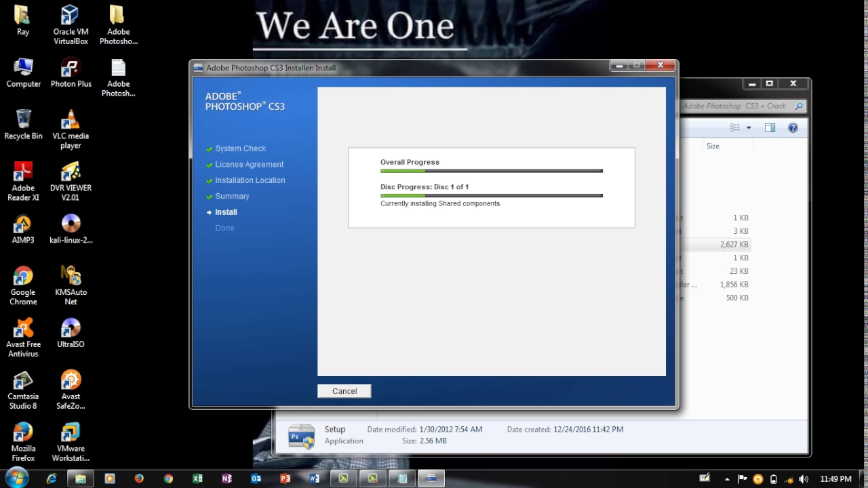
Task: Select the kali-linux disc image icon
Action: coord(71,229)
